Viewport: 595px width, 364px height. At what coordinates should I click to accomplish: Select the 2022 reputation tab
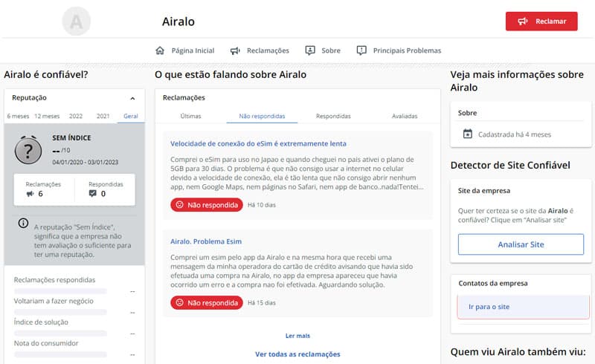tap(76, 116)
